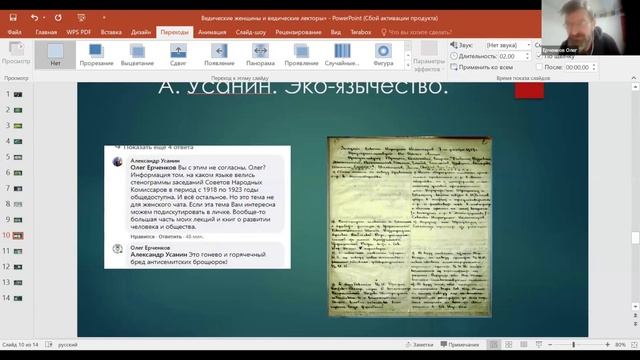
Task: Open the Анимация tab
Action: point(212,32)
